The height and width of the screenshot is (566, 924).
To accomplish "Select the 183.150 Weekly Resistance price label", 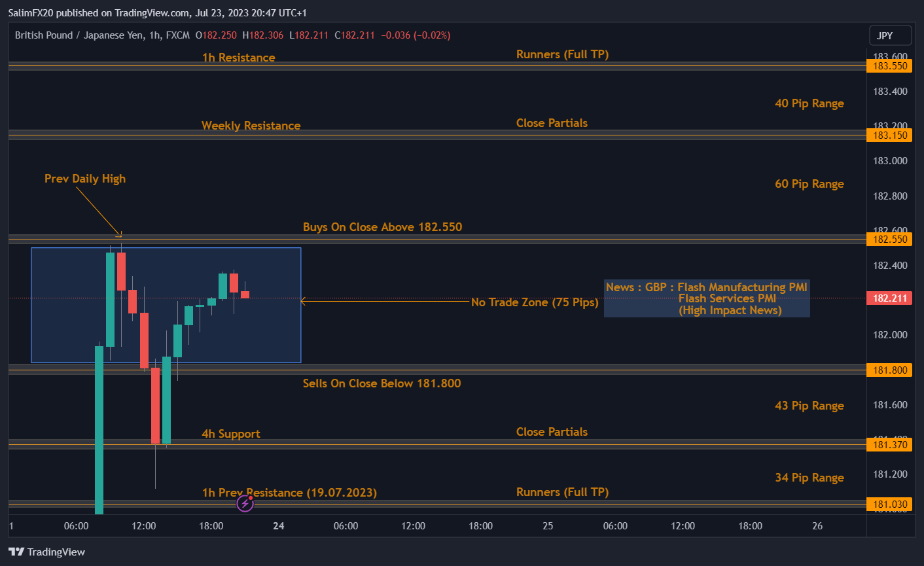I will point(889,135).
